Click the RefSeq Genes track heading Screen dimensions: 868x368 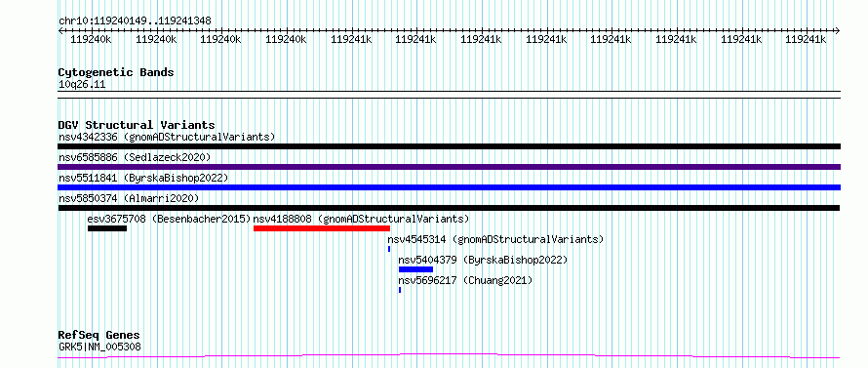(99, 336)
